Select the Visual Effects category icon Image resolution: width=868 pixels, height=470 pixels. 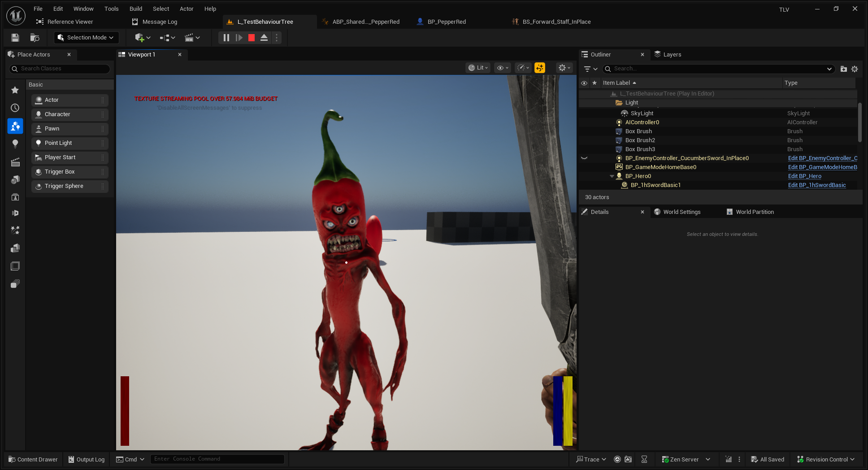pyautogui.click(x=15, y=230)
